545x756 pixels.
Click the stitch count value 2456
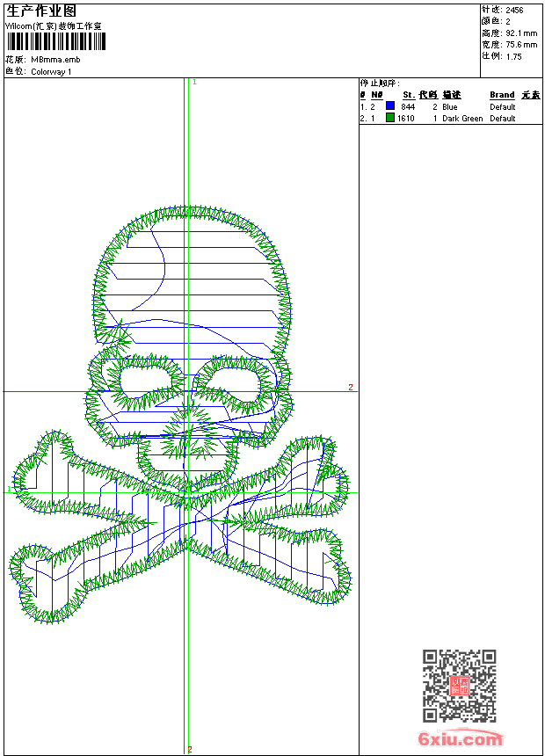pyautogui.click(x=514, y=10)
